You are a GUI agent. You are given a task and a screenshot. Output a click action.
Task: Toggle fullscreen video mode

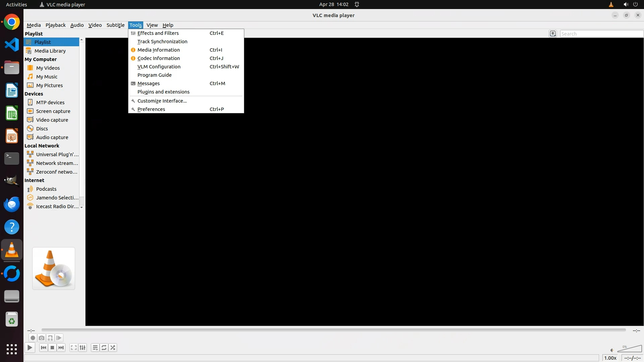click(x=74, y=348)
